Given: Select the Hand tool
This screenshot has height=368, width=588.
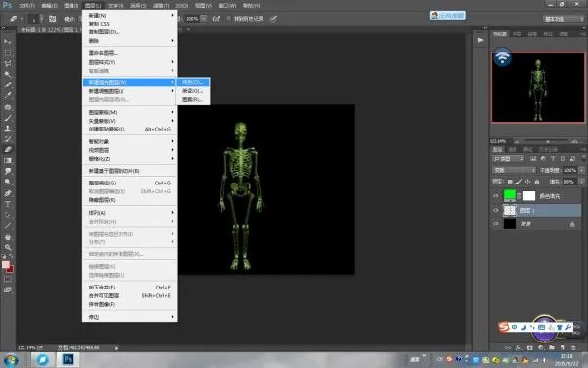Looking at the screenshot, I should (8, 237).
